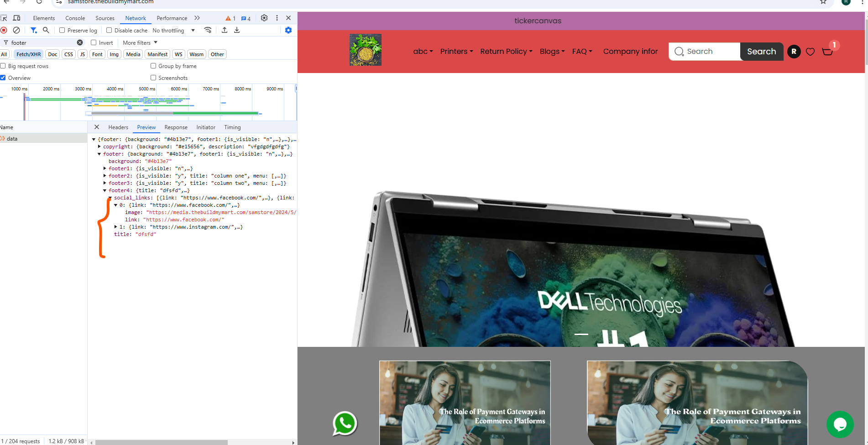Enable Screenshots checkbox

153,78
